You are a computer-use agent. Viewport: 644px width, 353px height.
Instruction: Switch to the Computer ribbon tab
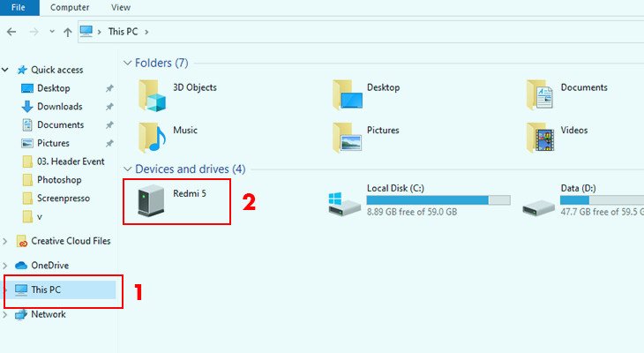69,7
